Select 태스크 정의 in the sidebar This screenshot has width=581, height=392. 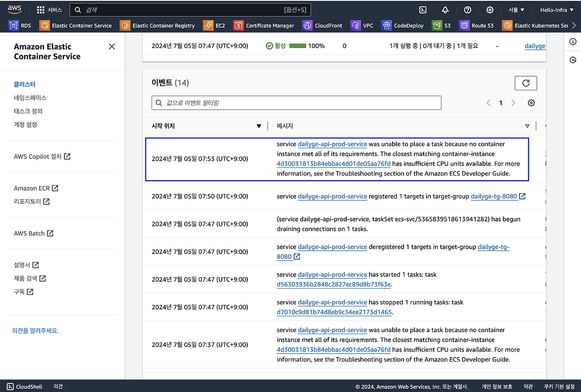pos(28,111)
